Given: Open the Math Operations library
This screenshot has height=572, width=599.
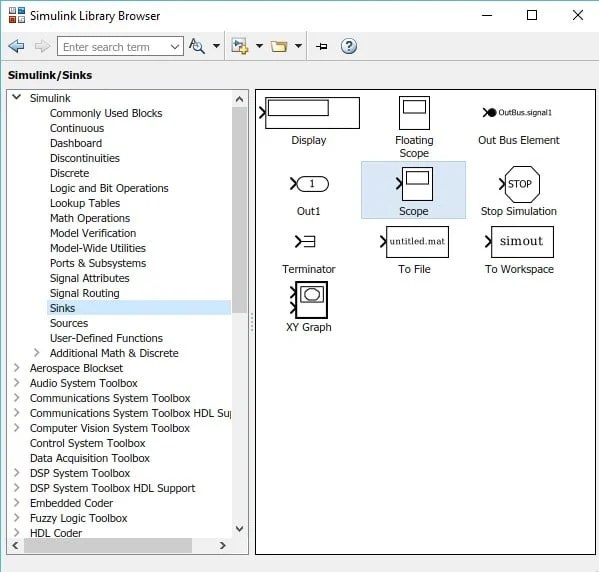Looking at the screenshot, I should tap(90, 218).
